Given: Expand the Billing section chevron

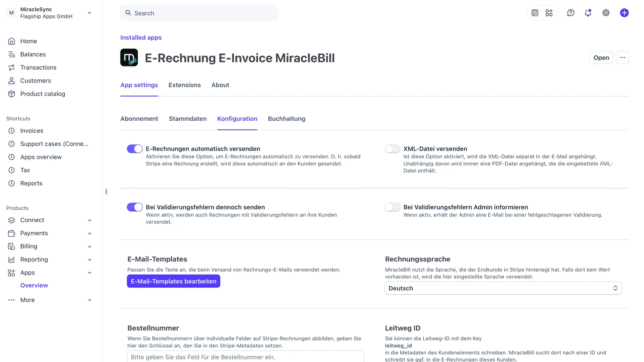Looking at the screenshot, I should click(x=89, y=247).
